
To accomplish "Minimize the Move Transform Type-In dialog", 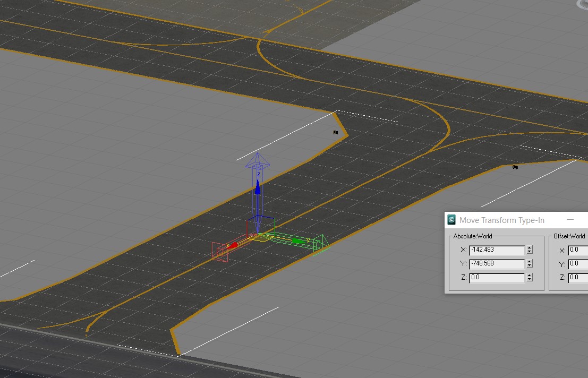I will 570,220.
